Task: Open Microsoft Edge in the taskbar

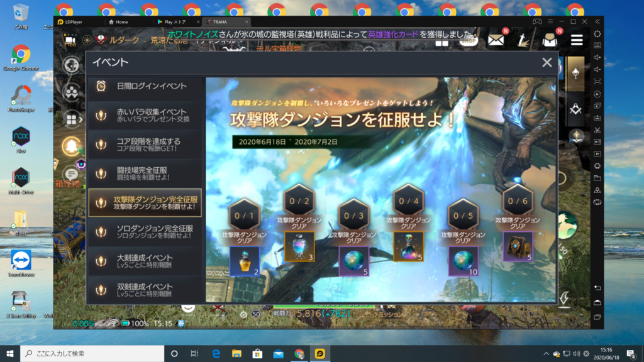Action: [216, 353]
